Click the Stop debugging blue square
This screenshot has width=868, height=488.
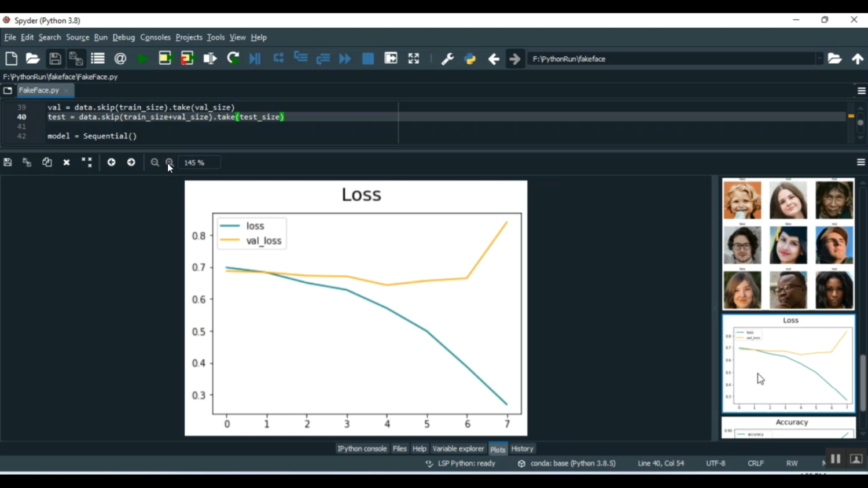tap(368, 58)
